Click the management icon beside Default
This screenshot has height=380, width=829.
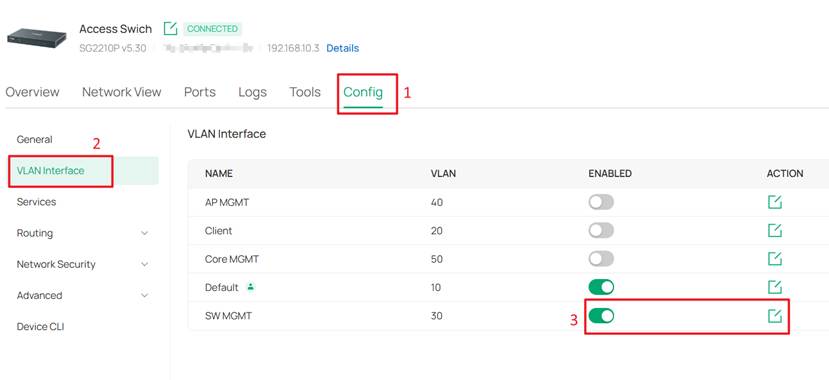251,287
